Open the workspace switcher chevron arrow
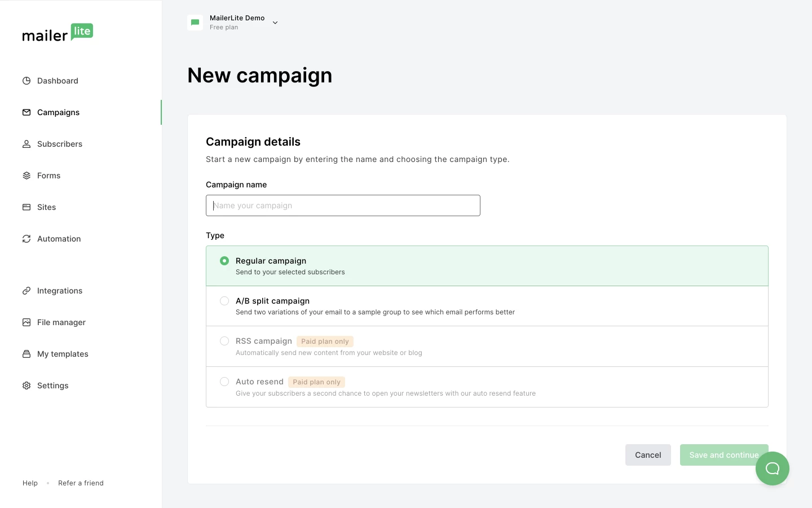The image size is (812, 508). click(x=275, y=23)
